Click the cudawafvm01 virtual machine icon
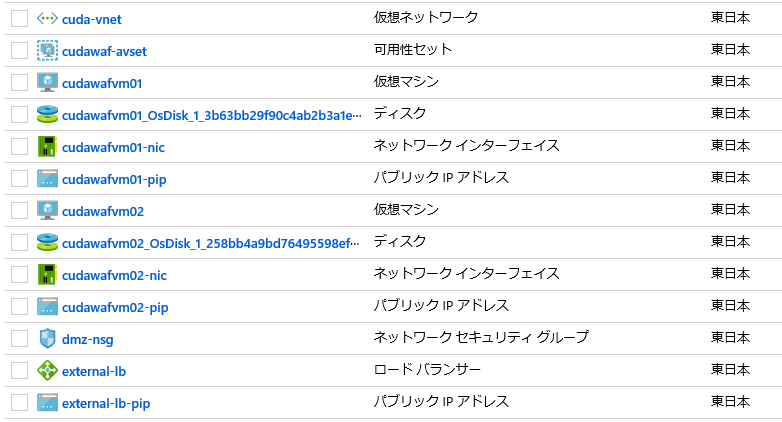Image resolution: width=782 pixels, height=422 pixels. pyautogui.click(x=47, y=82)
